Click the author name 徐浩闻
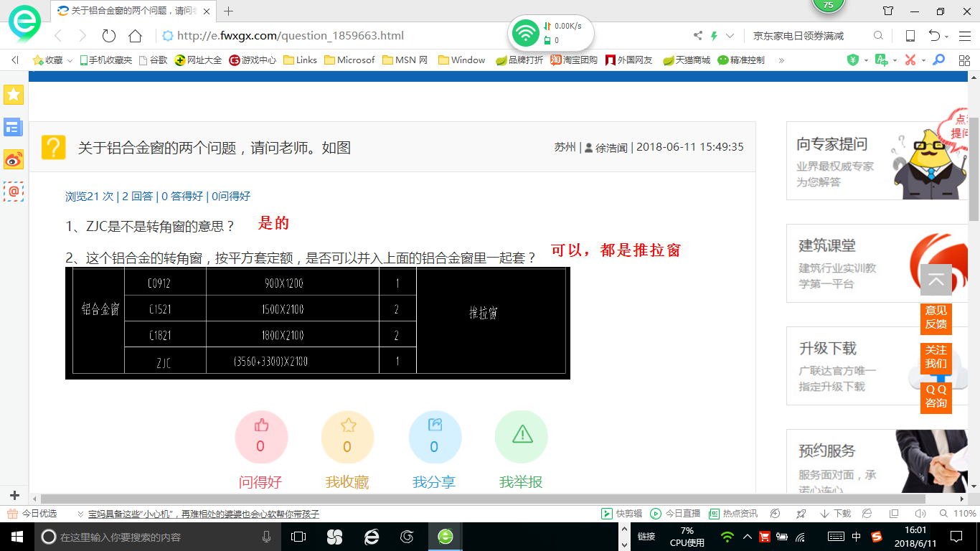The image size is (980, 551). click(611, 147)
